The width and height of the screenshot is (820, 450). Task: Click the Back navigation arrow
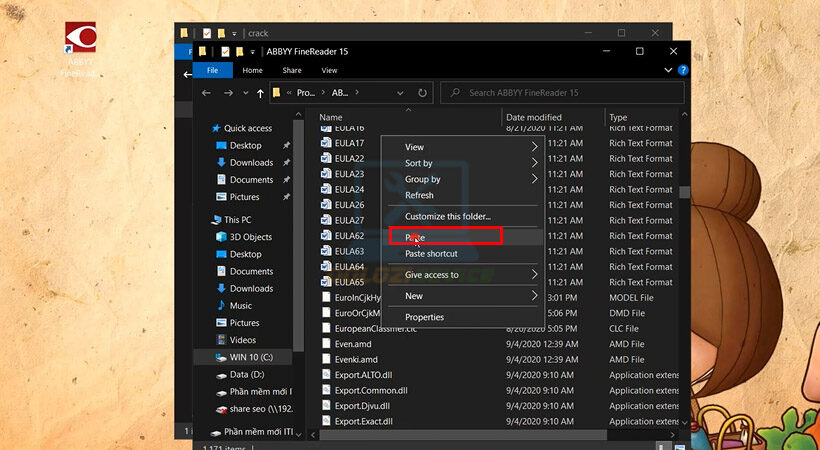(207, 93)
